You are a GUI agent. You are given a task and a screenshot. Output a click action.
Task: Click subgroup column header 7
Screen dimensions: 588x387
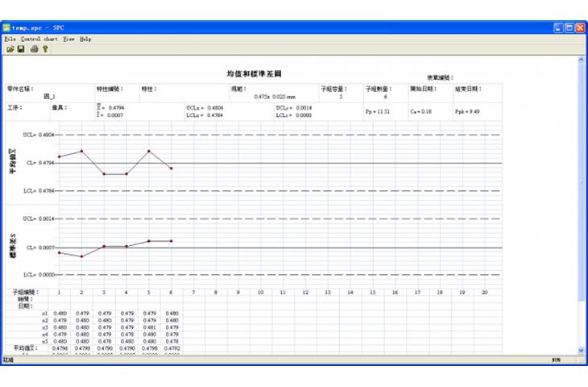(193, 292)
